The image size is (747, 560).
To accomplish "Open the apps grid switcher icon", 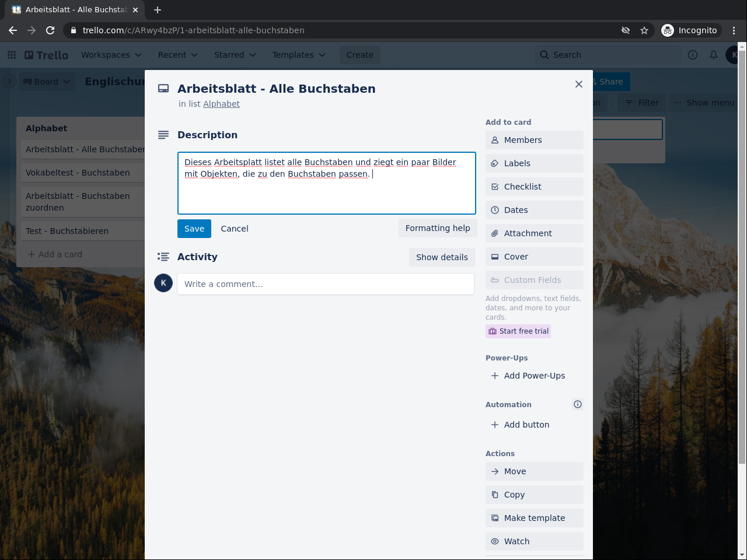I will [x=12, y=55].
